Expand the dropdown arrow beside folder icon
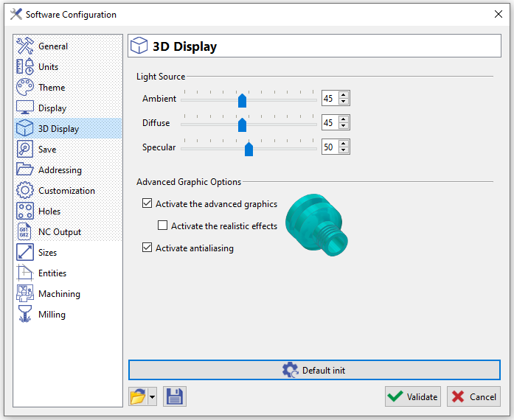Screen dimensions: 514x420 click(x=152, y=396)
